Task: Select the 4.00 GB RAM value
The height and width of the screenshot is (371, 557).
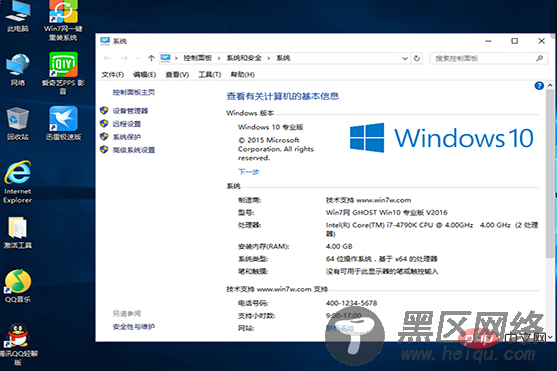Action: click(x=339, y=246)
